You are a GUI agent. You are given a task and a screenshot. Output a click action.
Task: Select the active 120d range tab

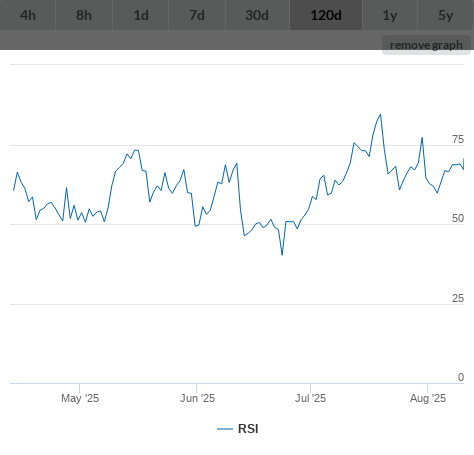pyautogui.click(x=326, y=15)
